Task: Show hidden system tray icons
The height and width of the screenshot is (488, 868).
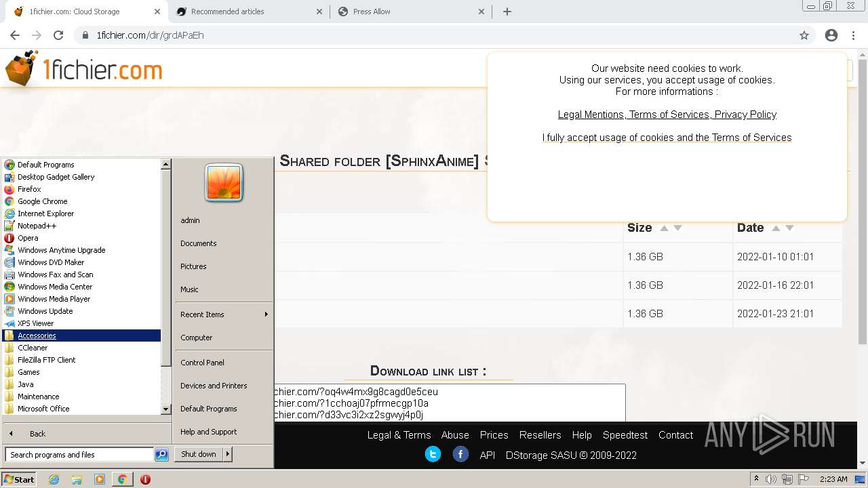Action: click(x=757, y=479)
